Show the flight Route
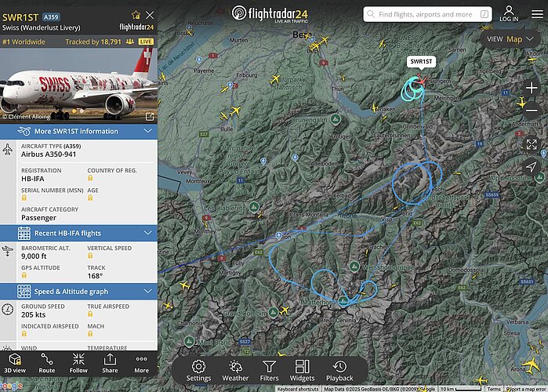This screenshot has height=392, width=548. 47,363
